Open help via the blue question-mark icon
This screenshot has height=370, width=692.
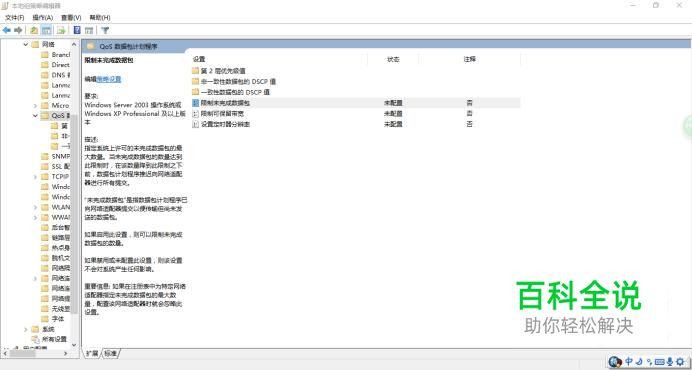pyautogui.click(x=77, y=30)
